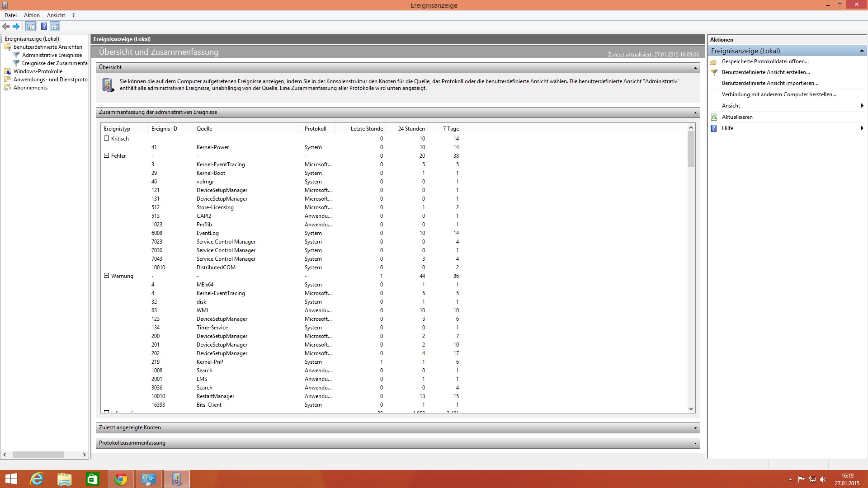This screenshot has width=868, height=488.
Task: Collapse the Fehler event group
Action: coord(107,155)
